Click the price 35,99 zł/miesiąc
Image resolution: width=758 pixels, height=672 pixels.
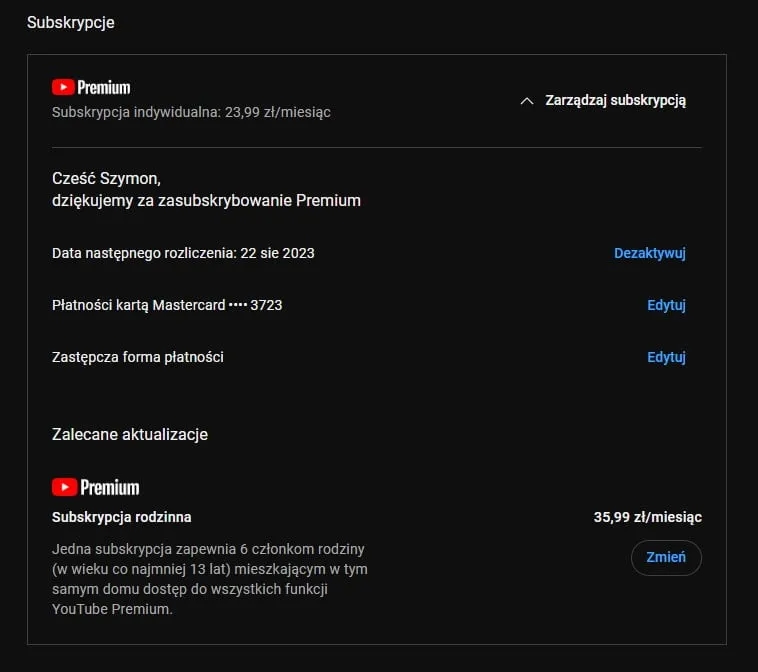[x=648, y=517]
